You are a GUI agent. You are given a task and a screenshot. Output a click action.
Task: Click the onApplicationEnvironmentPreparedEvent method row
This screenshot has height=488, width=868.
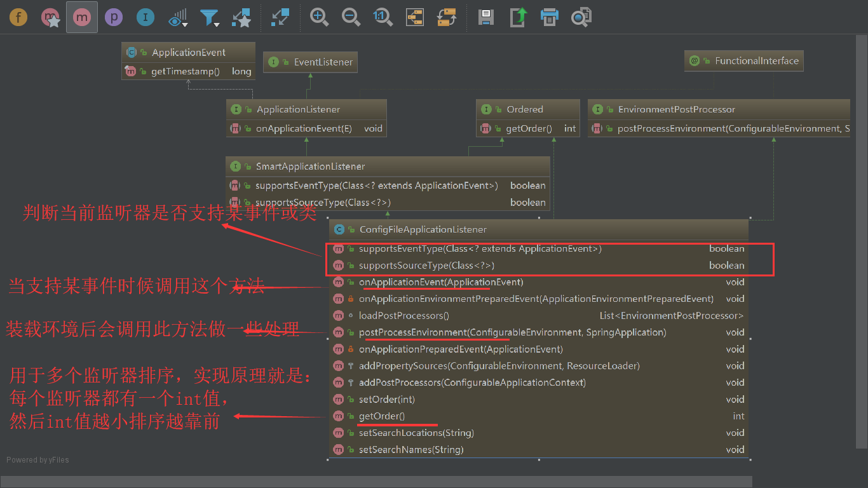539,299
